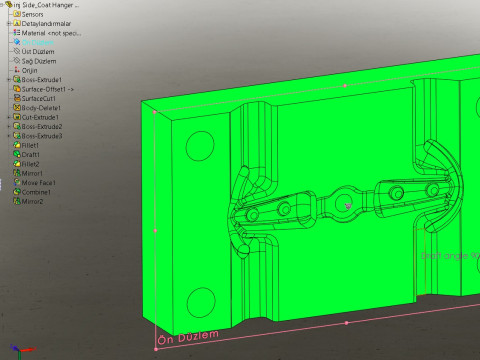Select the Cut-Extrude1 feature icon

pos(17,117)
